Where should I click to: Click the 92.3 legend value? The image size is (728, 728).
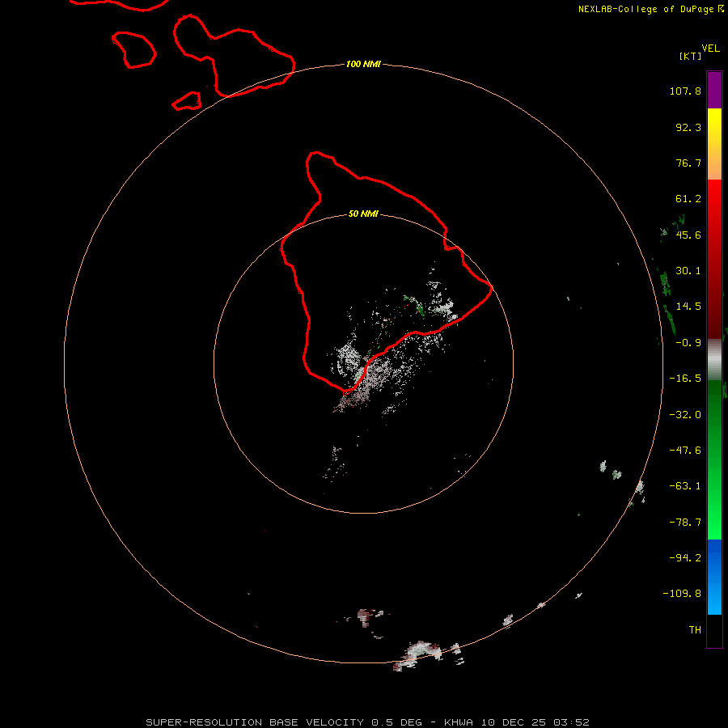(688, 127)
